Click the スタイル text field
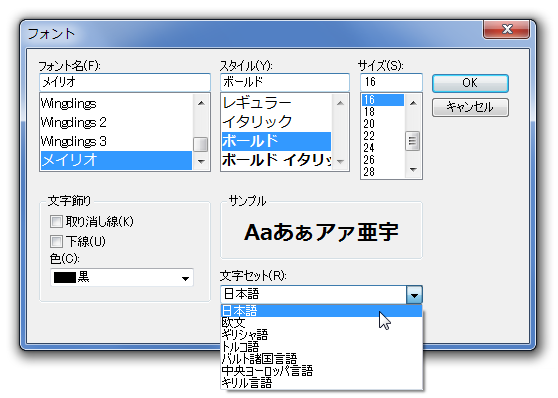The width and height of the screenshot is (558, 398). coord(285,82)
